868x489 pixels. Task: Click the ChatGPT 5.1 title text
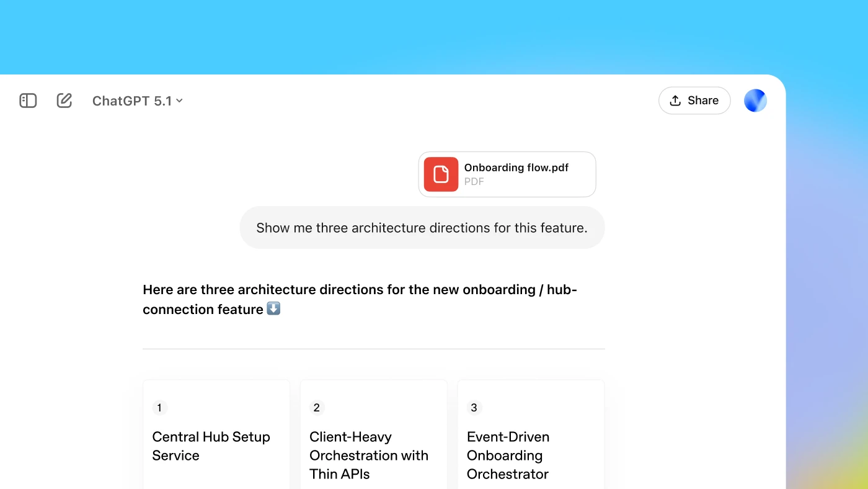131,101
